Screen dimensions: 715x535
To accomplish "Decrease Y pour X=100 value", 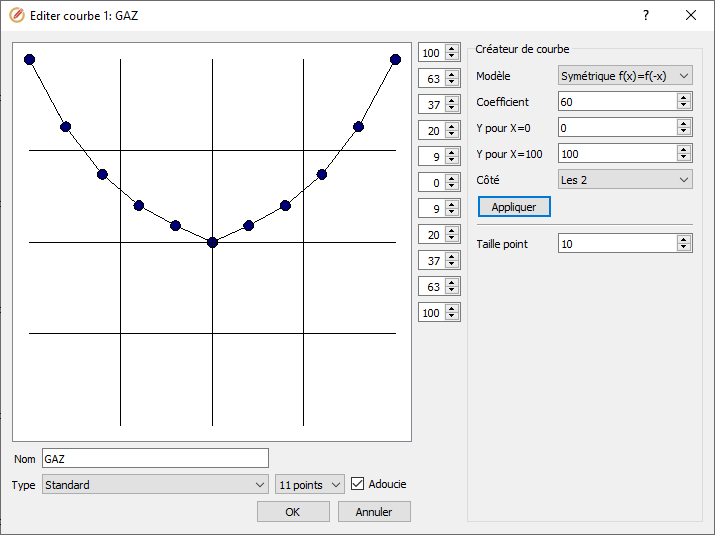I will tap(684, 158).
